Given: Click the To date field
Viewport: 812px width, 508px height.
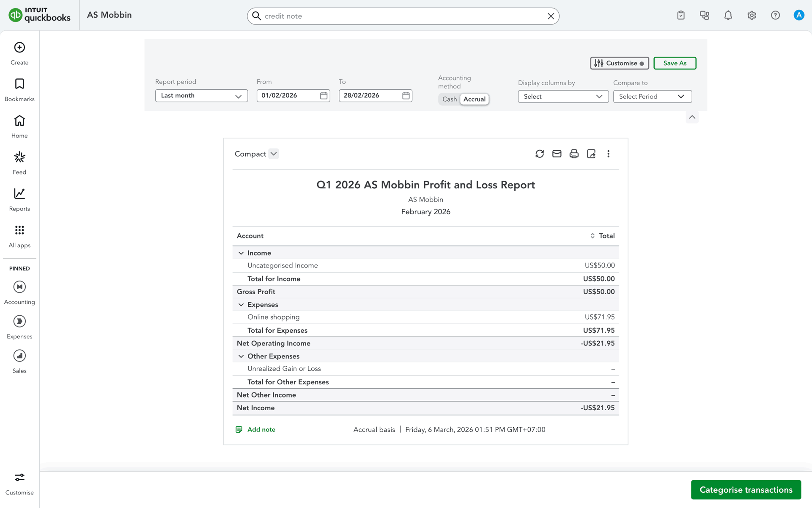Looking at the screenshot, I should (375, 96).
